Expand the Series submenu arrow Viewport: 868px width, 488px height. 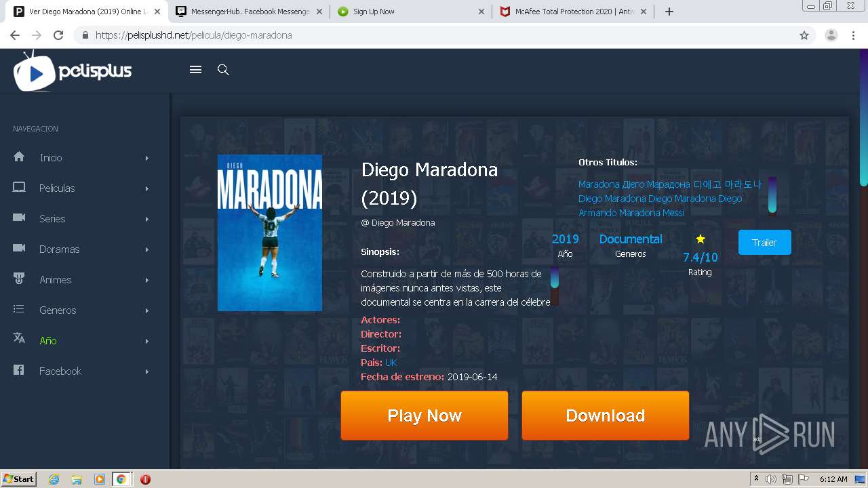point(146,219)
